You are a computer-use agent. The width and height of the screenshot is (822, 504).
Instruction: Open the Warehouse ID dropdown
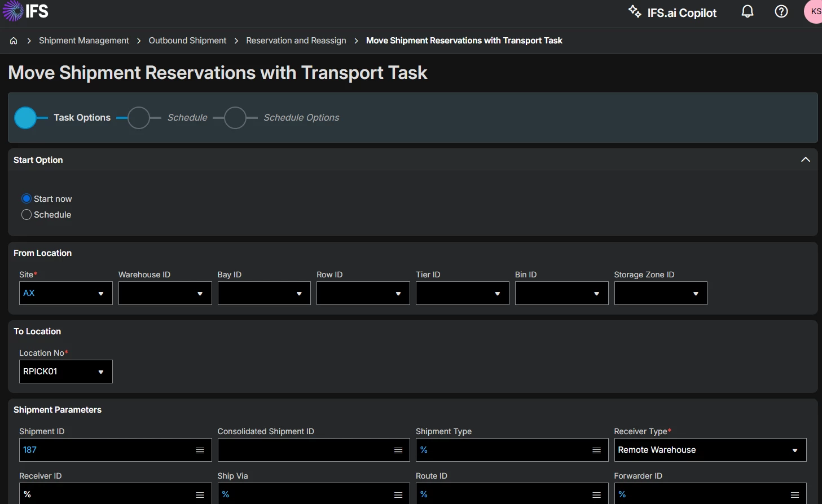[x=165, y=293]
